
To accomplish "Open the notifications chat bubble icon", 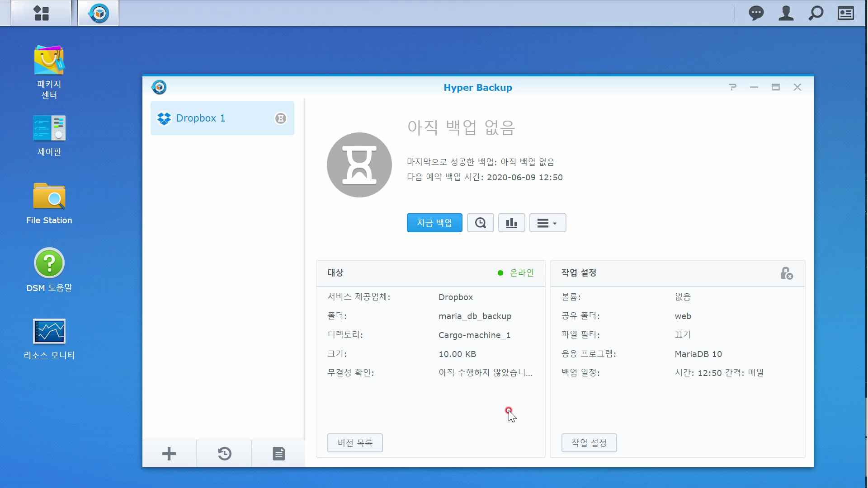I will click(x=756, y=13).
